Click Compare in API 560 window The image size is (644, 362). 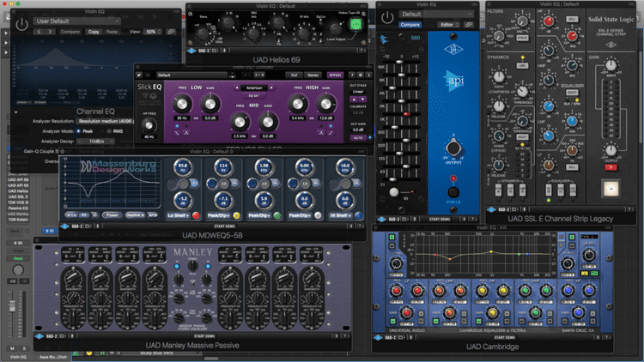410,25
